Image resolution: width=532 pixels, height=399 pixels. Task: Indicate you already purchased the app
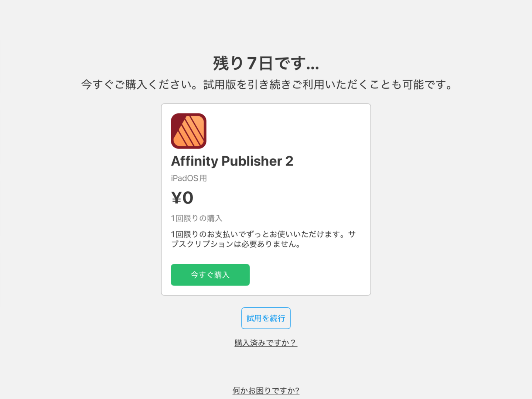click(x=266, y=343)
